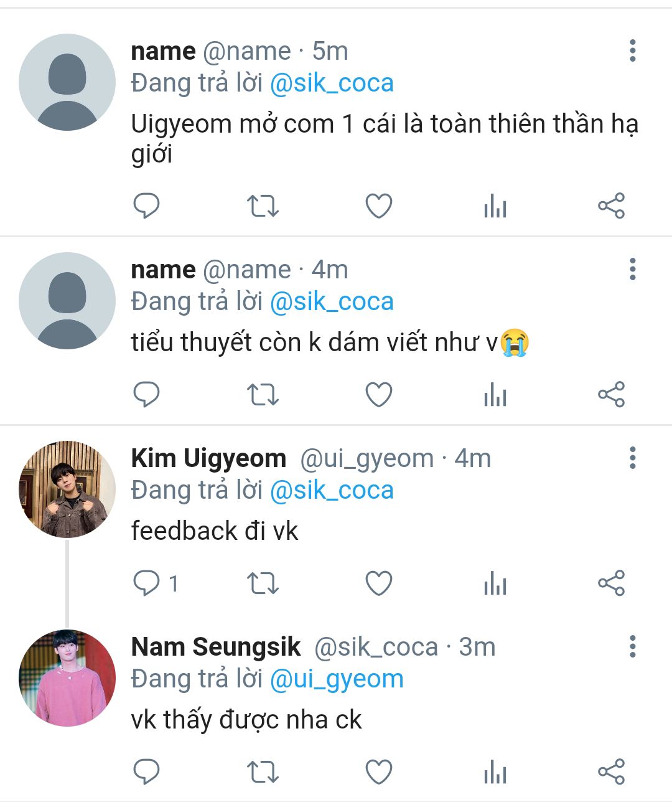The height and width of the screenshot is (802, 672).
Task: Retweet the 'tiểu thuyết còn k dám' tweet
Action: [x=263, y=395]
